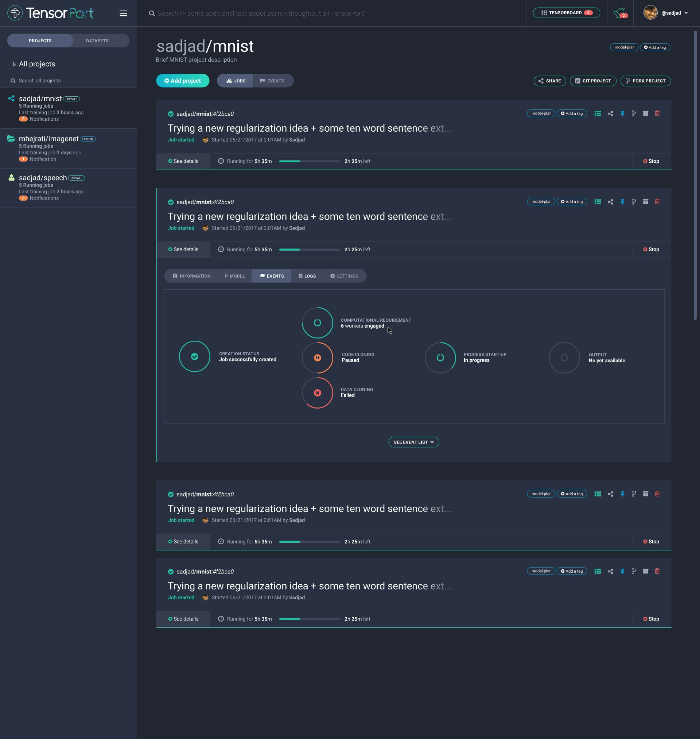Toggle open the hamburger menu beside TensorPort logo
The height and width of the screenshot is (739, 700).
(x=123, y=13)
